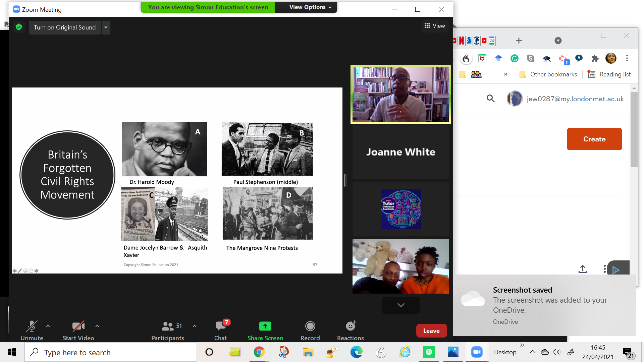Viewport: 644px width, 362px height.
Task: Click the Grammarly extension icon
Action: pos(514,59)
